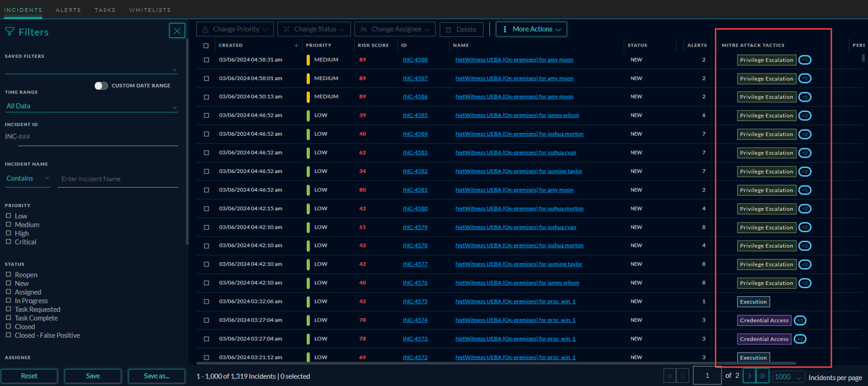Check the Critical priority filter
Screen dimensions: 868x386
[x=8, y=242]
